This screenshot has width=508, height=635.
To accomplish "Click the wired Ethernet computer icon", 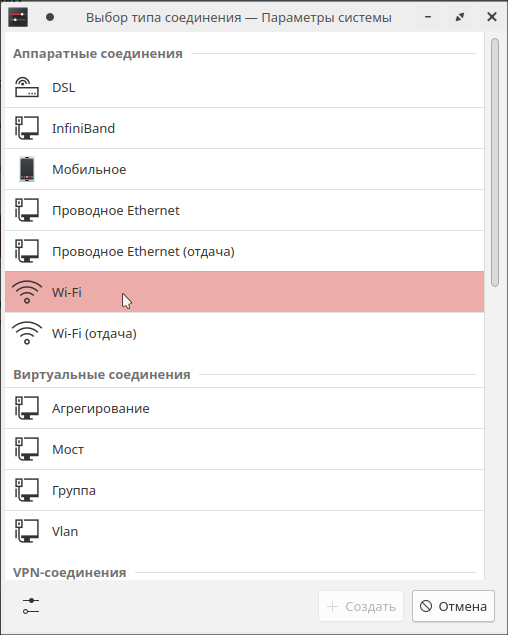I will point(27,210).
